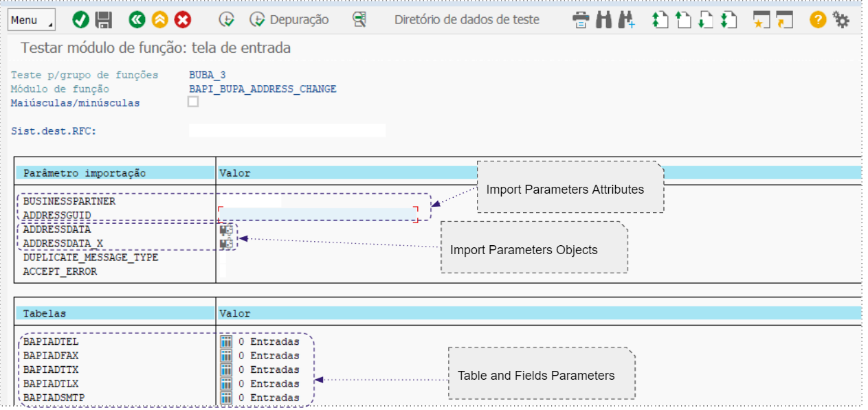Click the binoculars Find icon

click(x=603, y=20)
